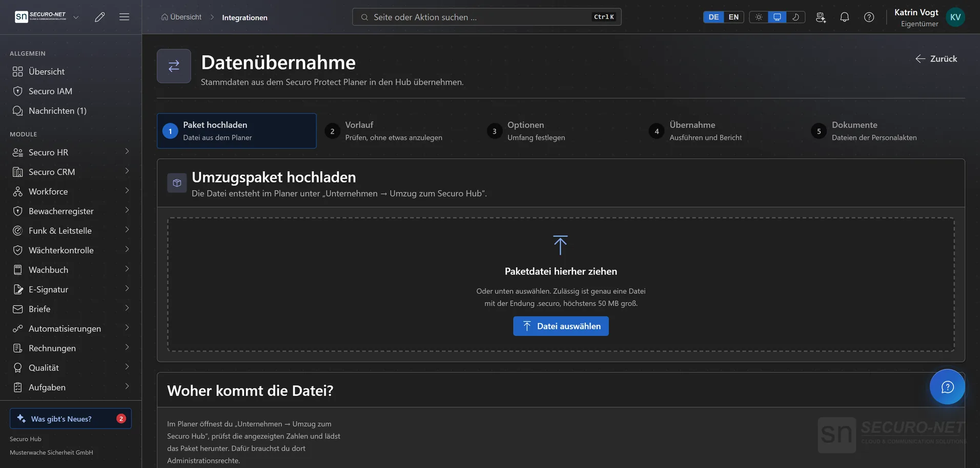Viewport: 980px width, 468px height.
Task: Switch language to DE
Action: [x=713, y=17]
